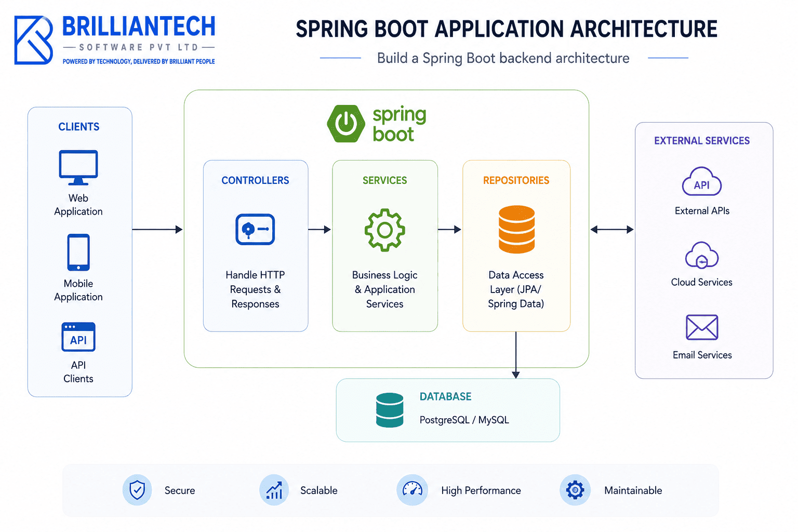
Task: Click the EXTERNAL SERVICES heading
Action: tap(702, 141)
